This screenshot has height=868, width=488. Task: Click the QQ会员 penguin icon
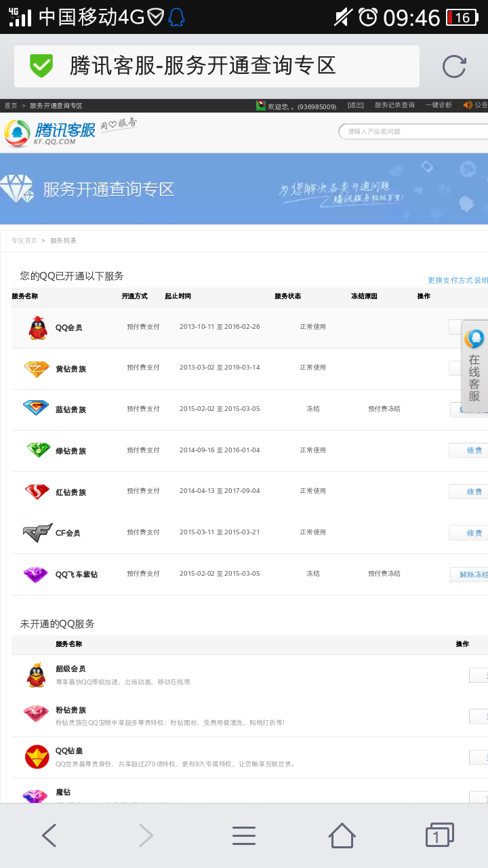[38, 328]
